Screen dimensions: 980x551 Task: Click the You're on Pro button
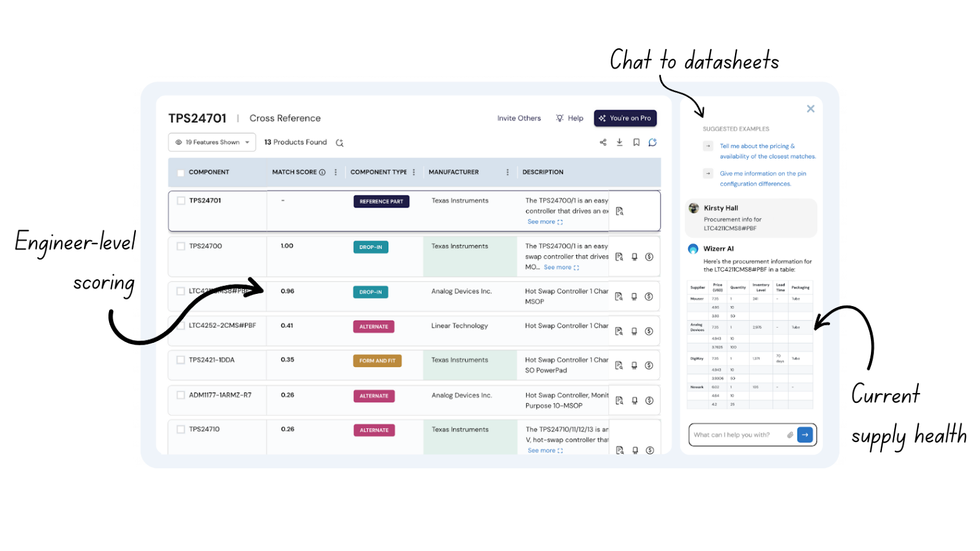625,118
